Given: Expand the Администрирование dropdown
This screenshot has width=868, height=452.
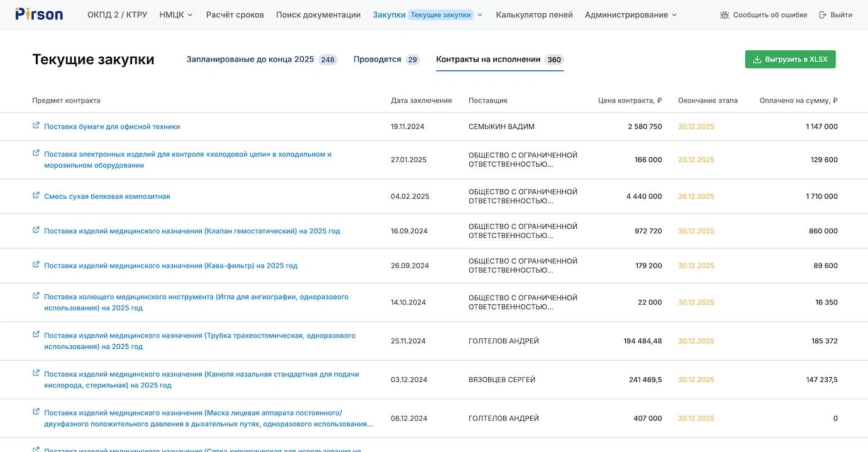Looking at the screenshot, I should click(x=631, y=14).
